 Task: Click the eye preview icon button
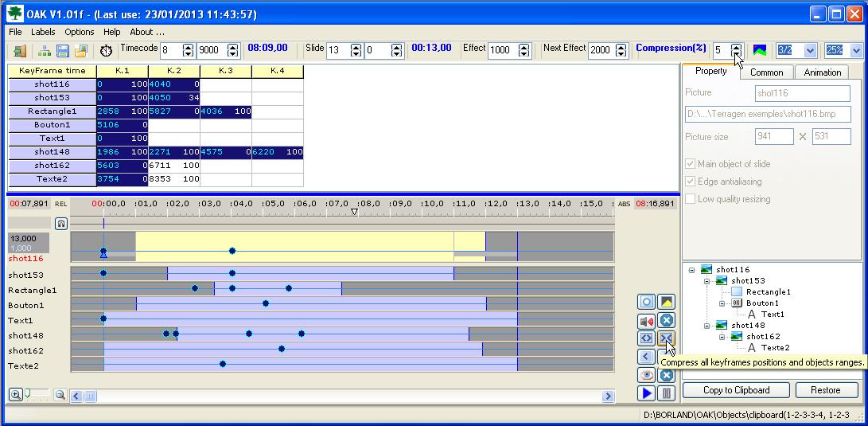tap(647, 375)
